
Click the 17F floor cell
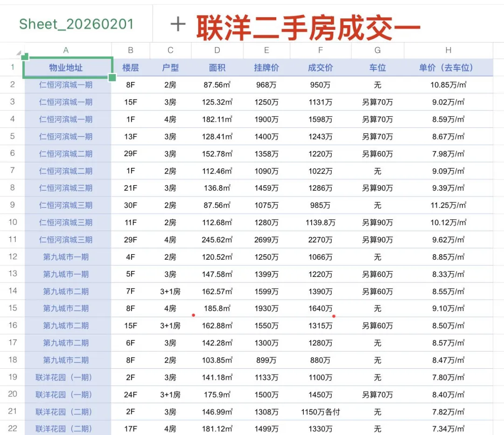[x=131, y=428]
